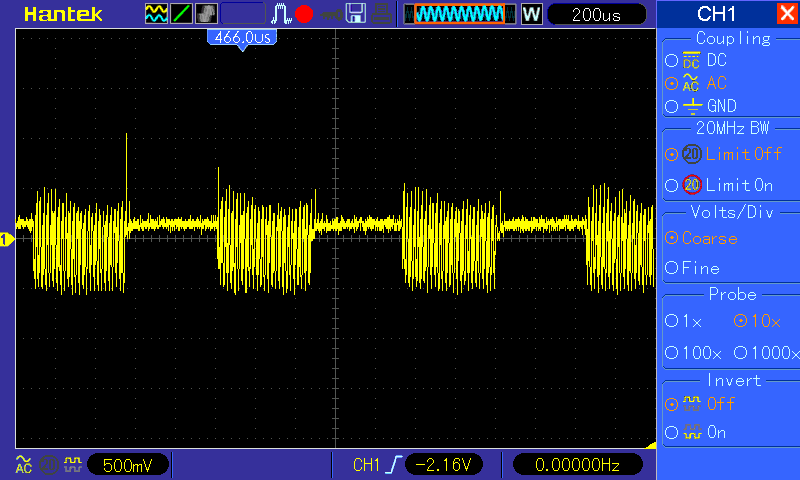This screenshot has height=480, width=800.
Task: Click the red record/stop circle
Action: (304, 14)
